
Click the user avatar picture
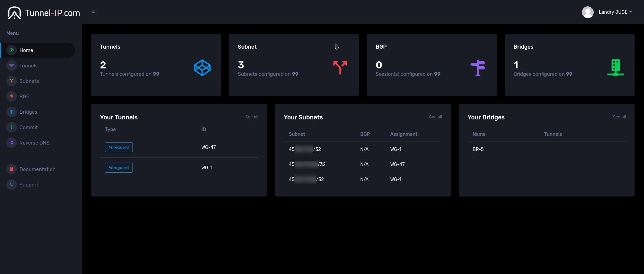pyautogui.click(x=587, y=12)
